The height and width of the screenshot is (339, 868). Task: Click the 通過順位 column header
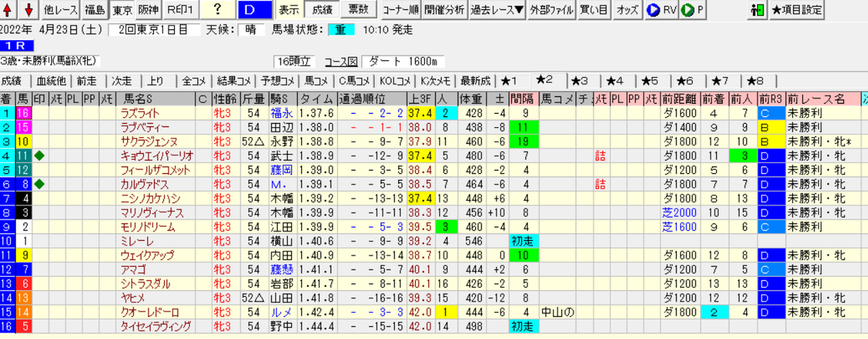click(x=373, y=99)
